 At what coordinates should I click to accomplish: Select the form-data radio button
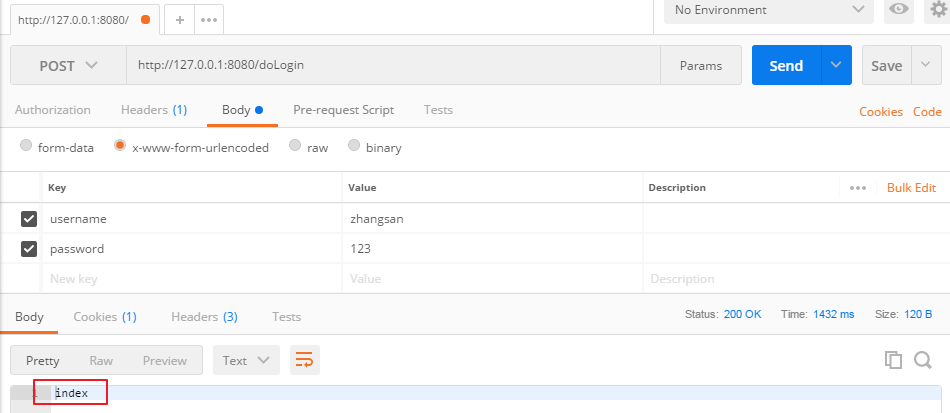[x=27, y=147]
